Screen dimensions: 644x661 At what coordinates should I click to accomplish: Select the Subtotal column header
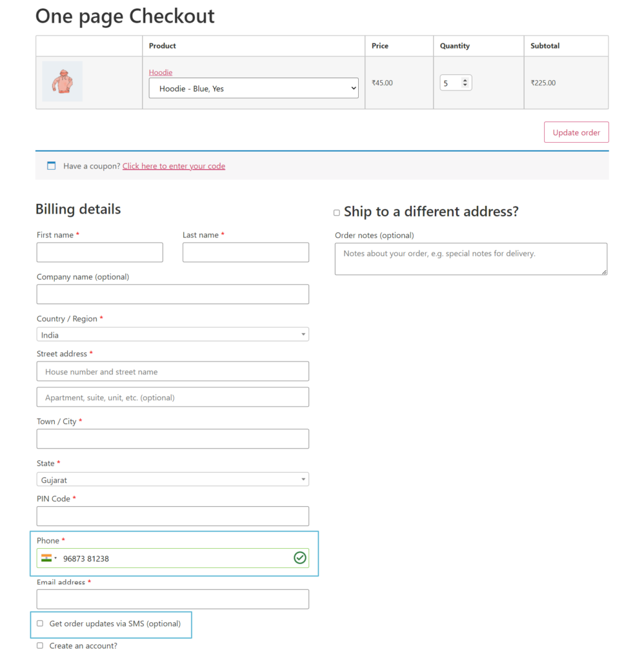[x=545, y=46]
